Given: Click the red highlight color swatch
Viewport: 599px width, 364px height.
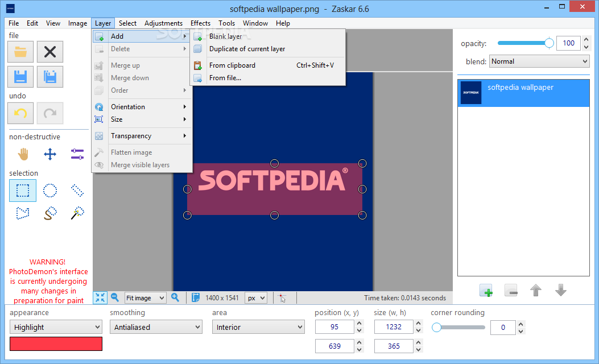Looking at the screenshot, I should [x=56, y=344].
